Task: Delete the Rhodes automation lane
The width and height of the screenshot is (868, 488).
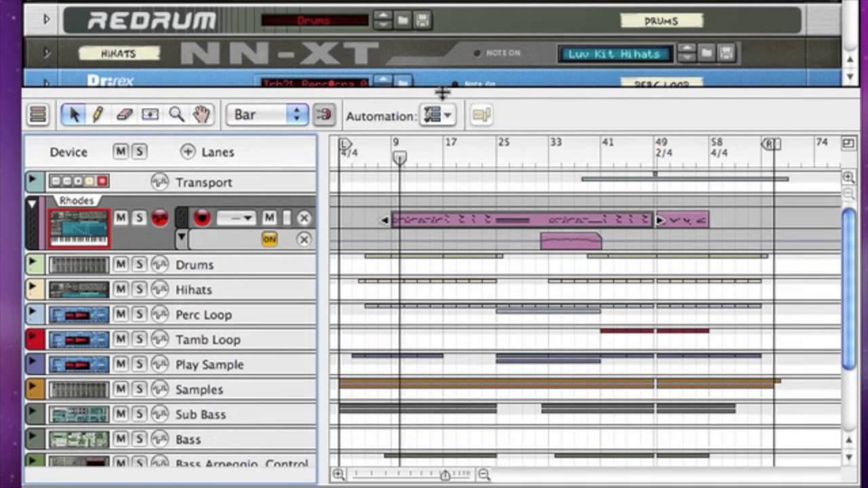Action: [304, 239]
